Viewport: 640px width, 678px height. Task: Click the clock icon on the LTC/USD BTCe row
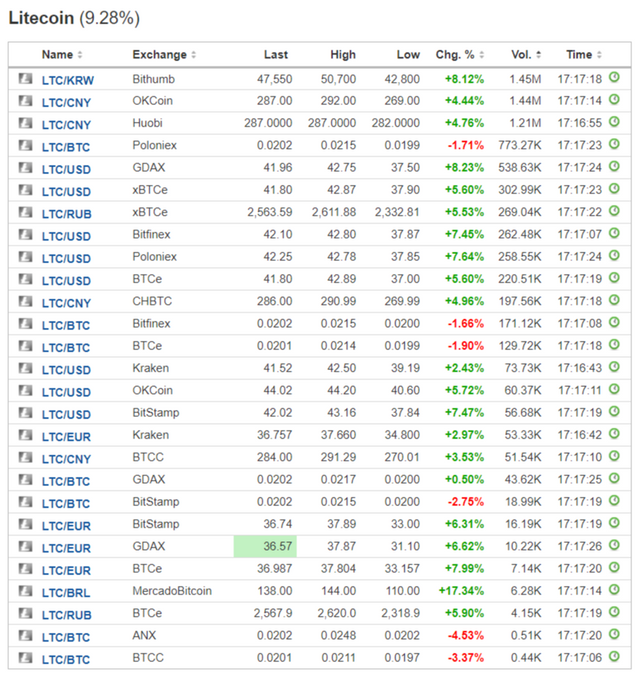point(614,278)
